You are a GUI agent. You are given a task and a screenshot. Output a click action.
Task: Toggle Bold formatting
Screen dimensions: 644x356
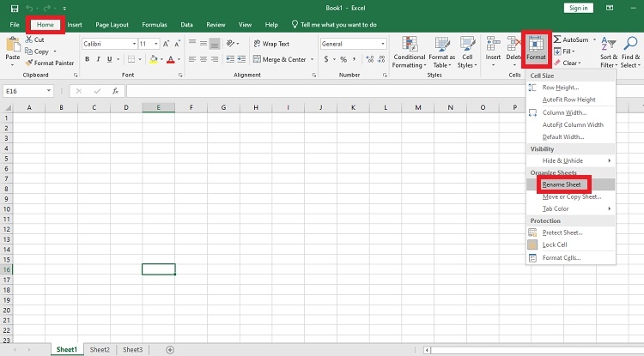[x=87, y=59]
